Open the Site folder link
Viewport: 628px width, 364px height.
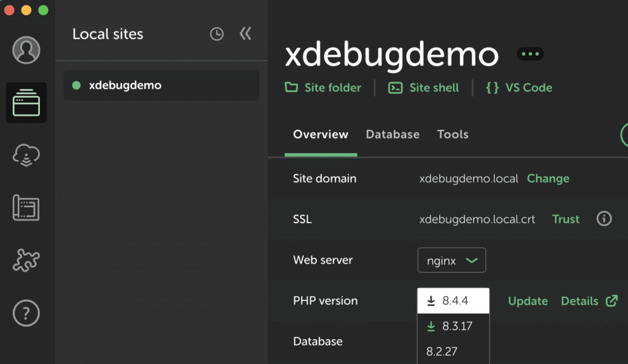(x=333, y=88)
